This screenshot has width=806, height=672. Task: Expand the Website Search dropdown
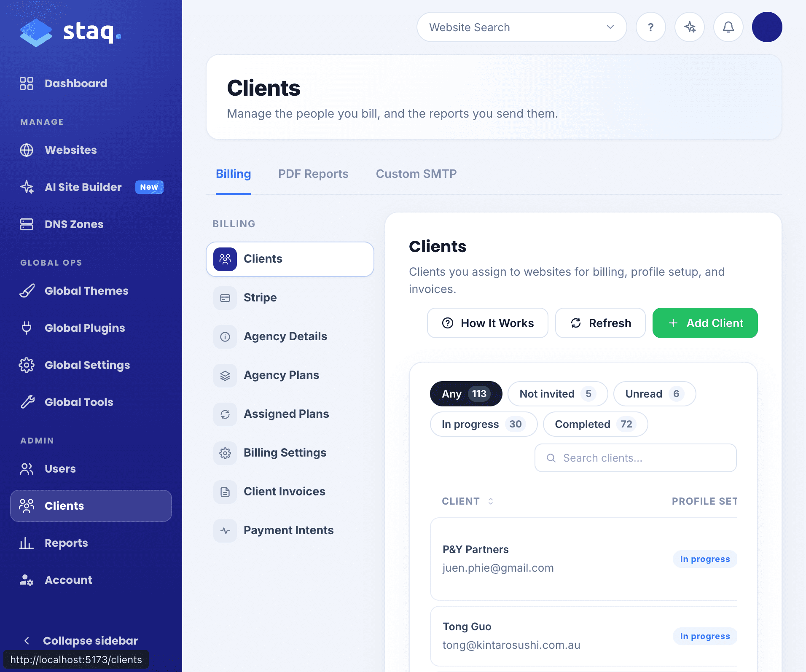(521, 27)
